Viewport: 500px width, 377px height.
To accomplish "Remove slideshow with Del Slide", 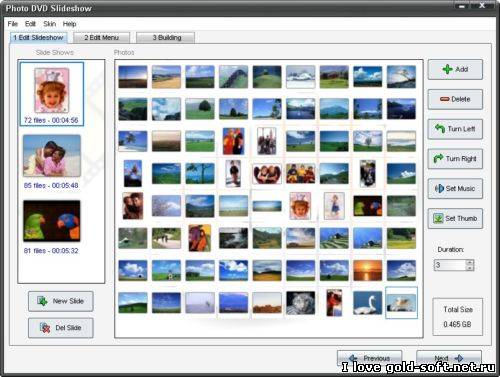I will 61,328.
